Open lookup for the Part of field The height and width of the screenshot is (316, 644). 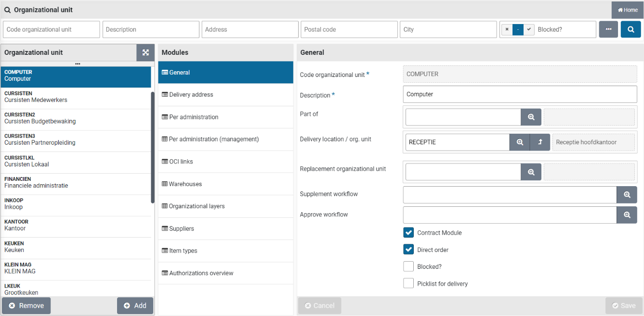(531, 117)
